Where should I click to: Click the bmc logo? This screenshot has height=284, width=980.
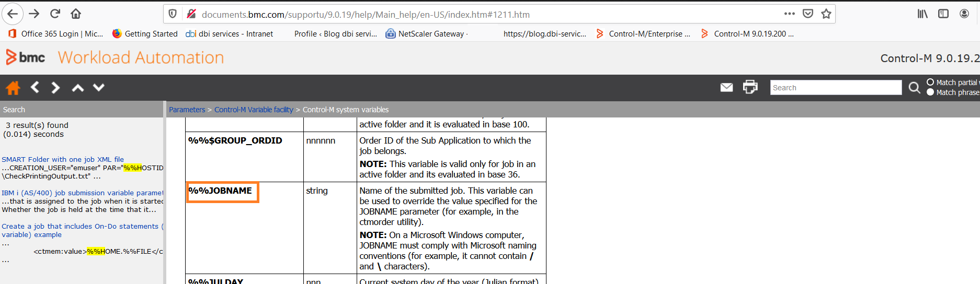25,57
